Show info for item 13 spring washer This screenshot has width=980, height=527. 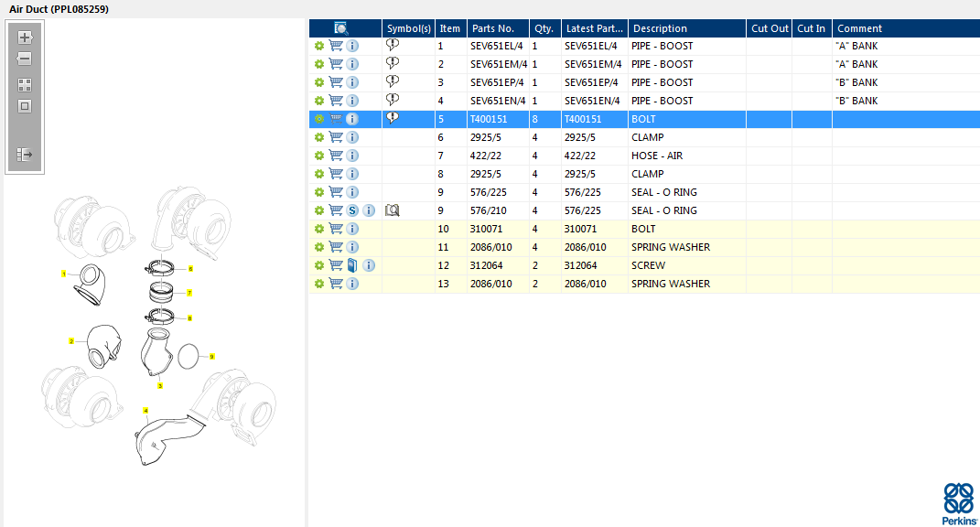[x=352, y=284]
